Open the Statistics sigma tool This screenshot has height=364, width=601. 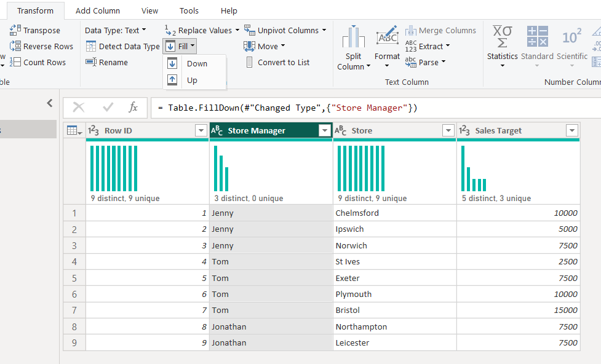click(502, 38)
